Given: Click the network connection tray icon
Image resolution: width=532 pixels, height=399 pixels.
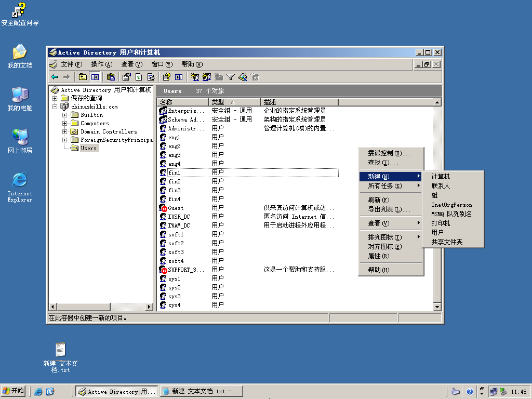Looking at the screenshot, I should [493, 392].
